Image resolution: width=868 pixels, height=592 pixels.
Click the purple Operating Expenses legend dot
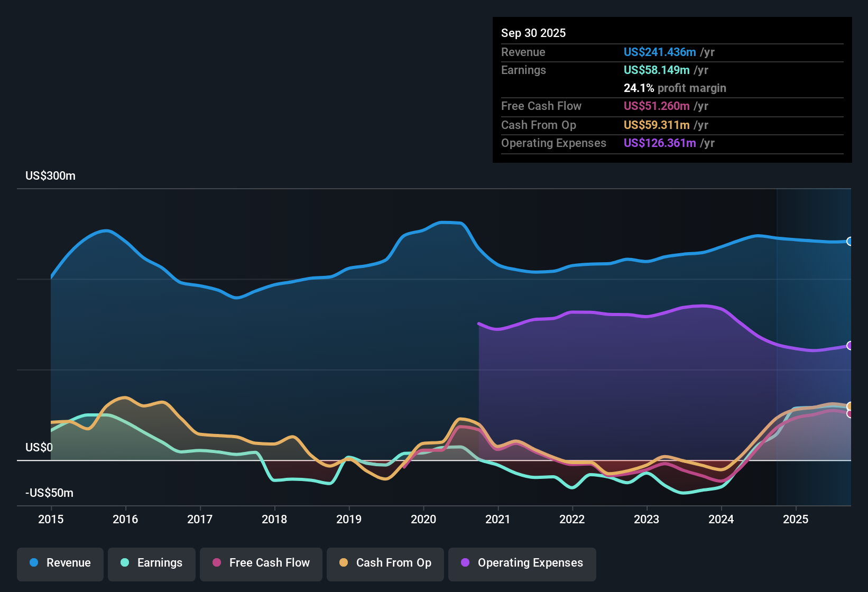click(x=465, y=562)
